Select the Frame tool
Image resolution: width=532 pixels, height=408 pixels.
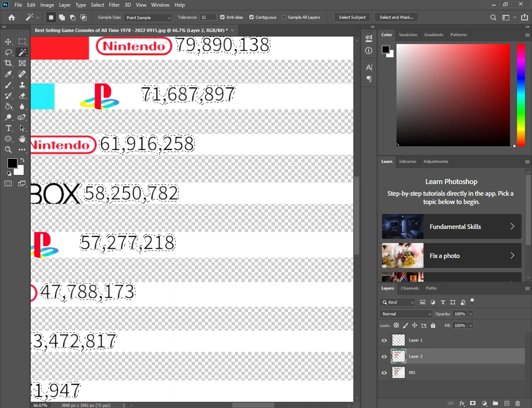pyautogui.click(x=22, y=63)
